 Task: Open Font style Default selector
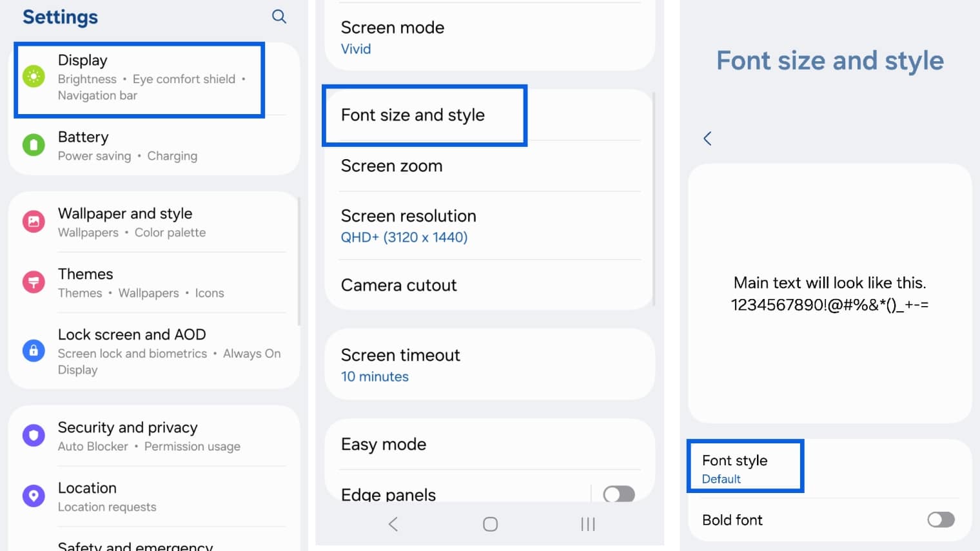tap(745, 468)
